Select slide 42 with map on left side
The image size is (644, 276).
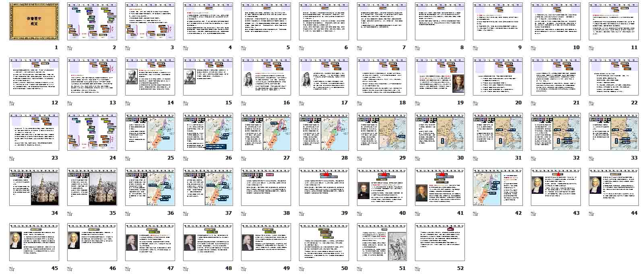tap(498, 187)
